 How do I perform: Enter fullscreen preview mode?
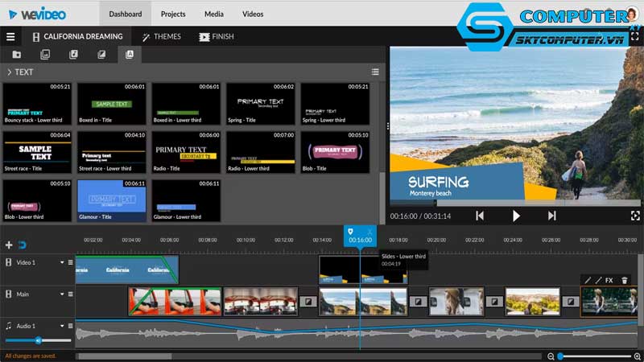pos(635,216)
